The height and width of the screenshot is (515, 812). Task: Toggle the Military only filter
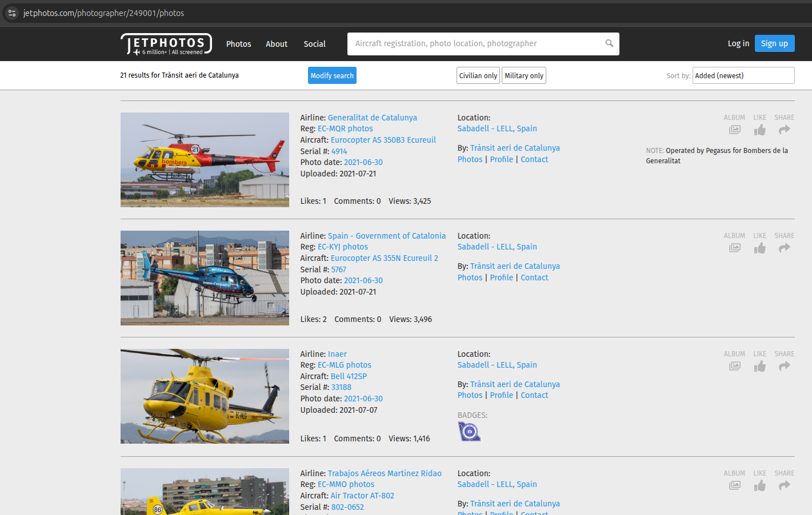(523, 76)
